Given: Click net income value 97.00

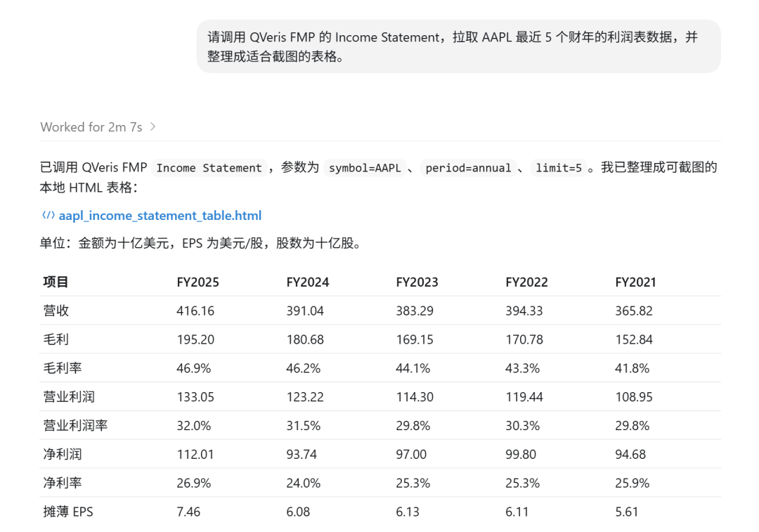Looking at the screenshot, I should [x=411, y=454].
